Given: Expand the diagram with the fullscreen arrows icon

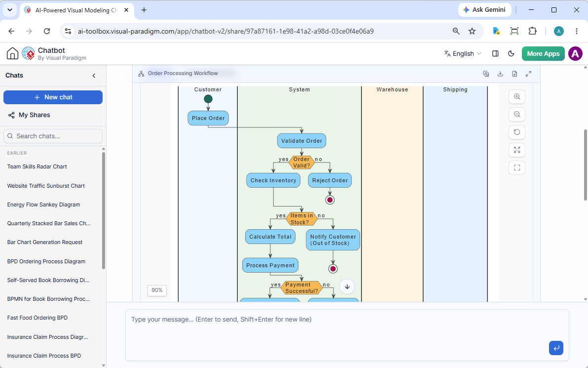Looking at the screenshot, I should [528, 74].
